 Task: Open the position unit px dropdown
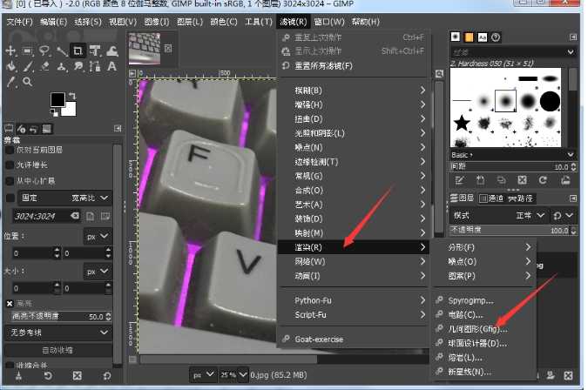tap(98, 237)
